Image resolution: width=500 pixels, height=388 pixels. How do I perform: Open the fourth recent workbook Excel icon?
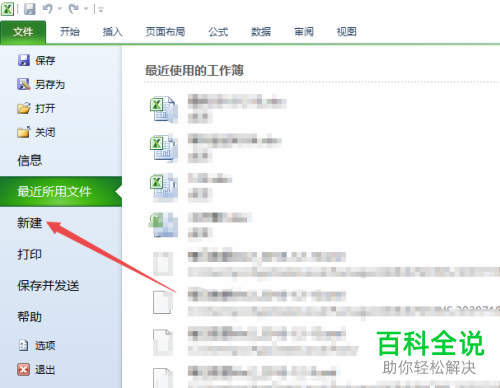(x=163, y=225)
